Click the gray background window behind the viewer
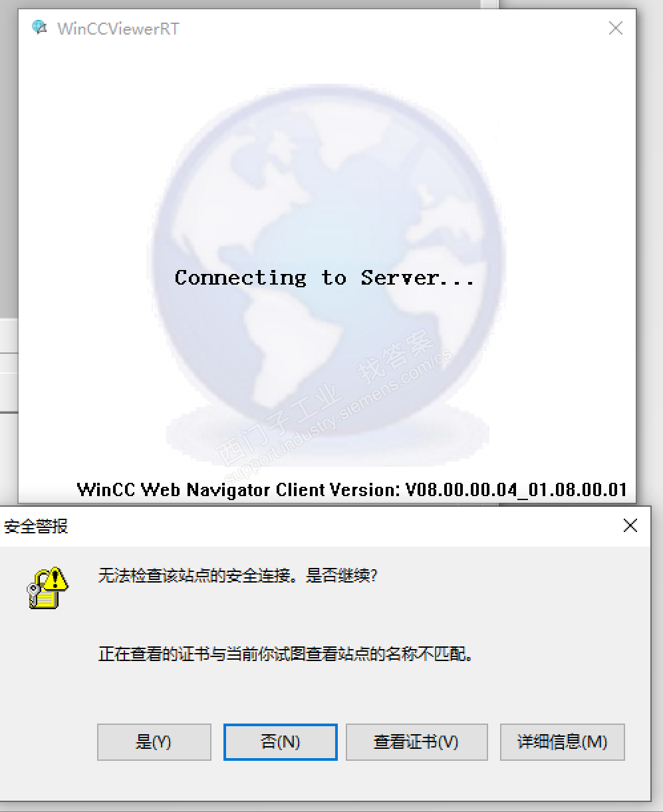The image size is (663, 812). tap(8, 160)
